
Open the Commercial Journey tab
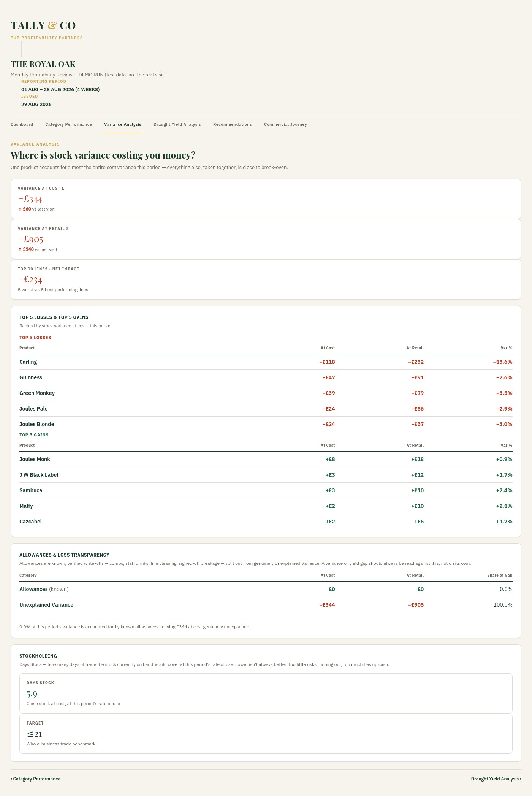click(285, 124)
